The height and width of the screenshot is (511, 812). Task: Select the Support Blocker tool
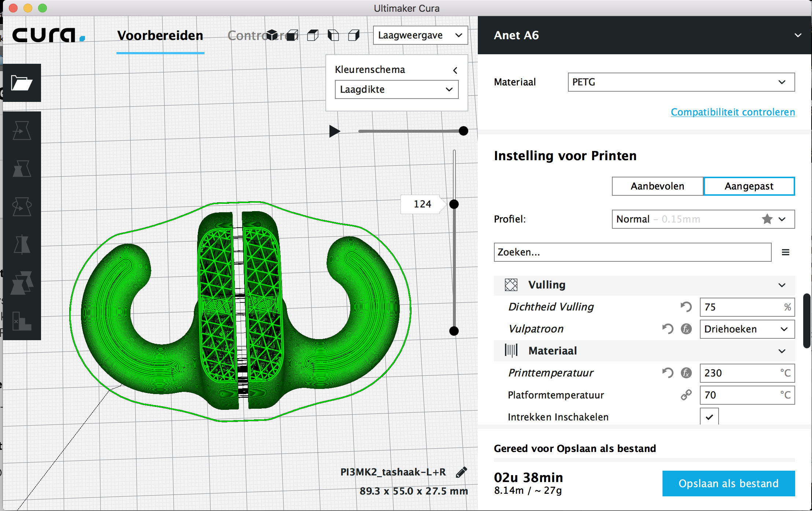pyautogui.click(x=22, y=321)
